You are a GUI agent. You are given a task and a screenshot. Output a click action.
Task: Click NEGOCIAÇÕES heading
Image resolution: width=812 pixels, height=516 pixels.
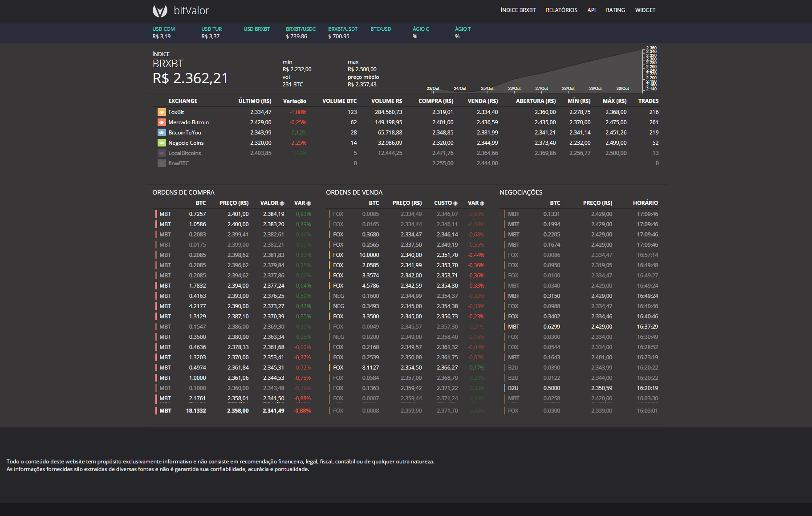coord(521,192)
